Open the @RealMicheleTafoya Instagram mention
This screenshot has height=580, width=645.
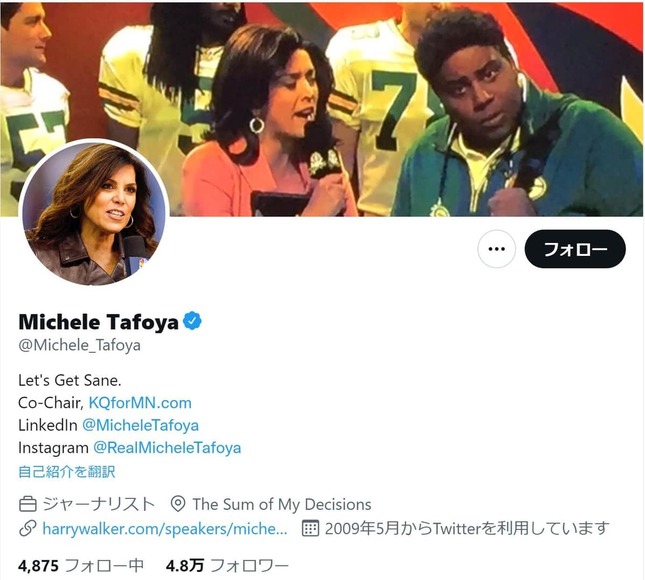pos(167,448)
